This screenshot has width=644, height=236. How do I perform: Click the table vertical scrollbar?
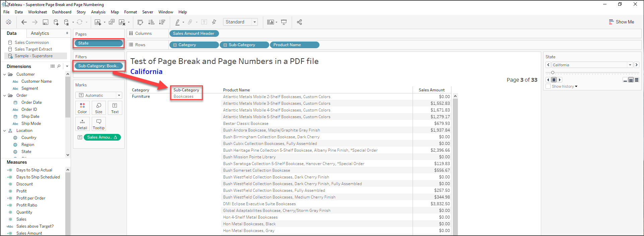455,164
